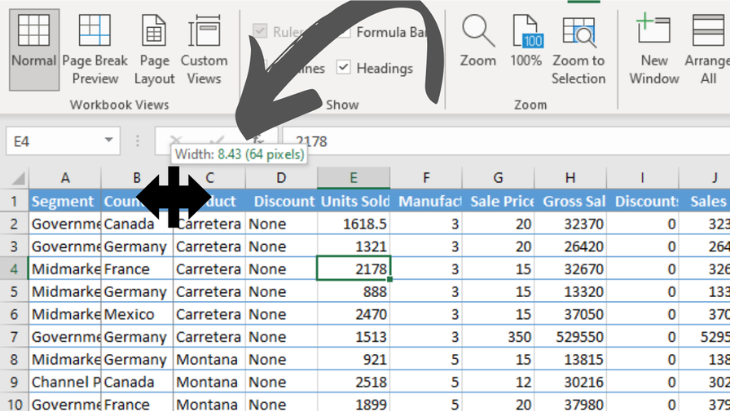Viewport: 730px width, 411px height.
Task: Open Custom Views dialog
Action: (204, 49)
